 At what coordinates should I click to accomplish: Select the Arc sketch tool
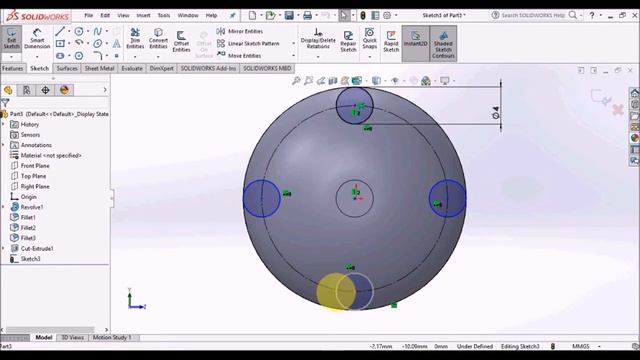click(79, 43)
